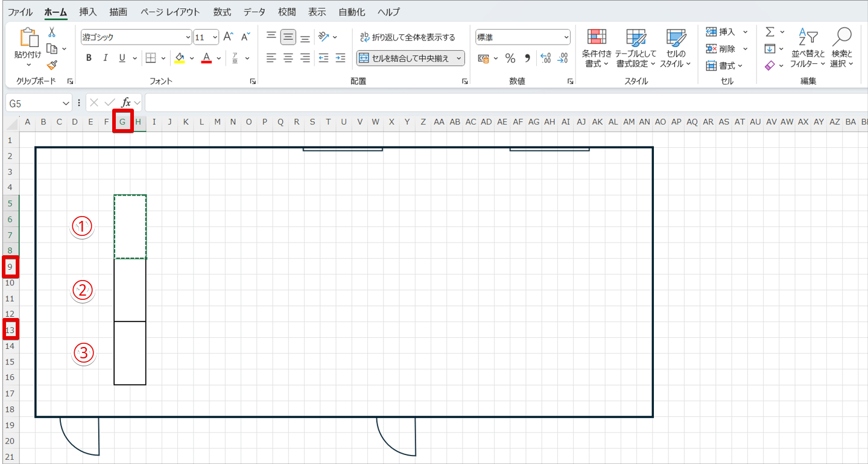Image resolution: width=868 pixels, height=464 pixels.
Task: Open 条件付き書式 conditional formatting
Action: click(597, 48)
